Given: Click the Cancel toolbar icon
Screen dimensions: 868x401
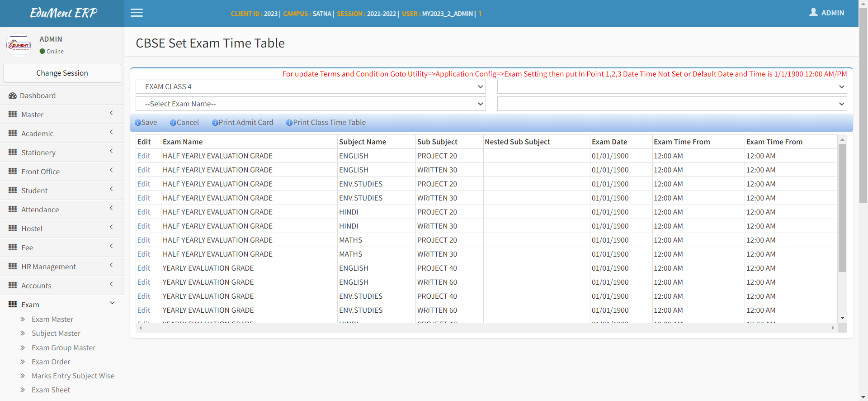Looking at the screenshot, I should (x=173, y=123).
